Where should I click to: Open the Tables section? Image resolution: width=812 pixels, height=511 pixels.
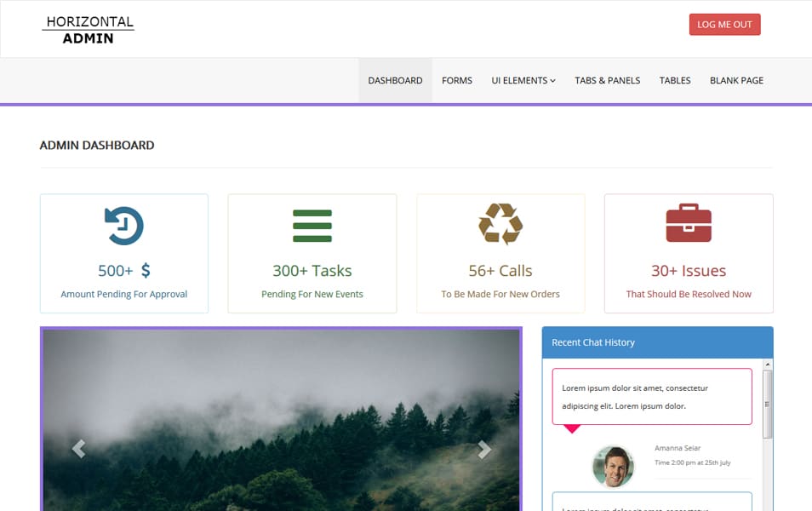pyautogui.click(x=675, y=80)
